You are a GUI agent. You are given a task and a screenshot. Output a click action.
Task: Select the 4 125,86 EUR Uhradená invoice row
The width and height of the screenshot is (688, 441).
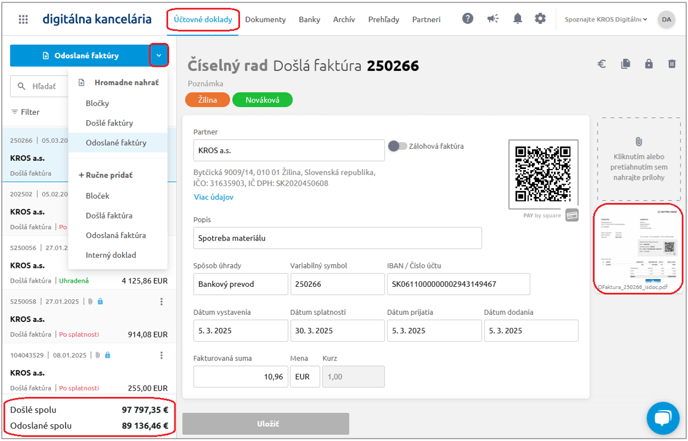click(x=89, y=262)
